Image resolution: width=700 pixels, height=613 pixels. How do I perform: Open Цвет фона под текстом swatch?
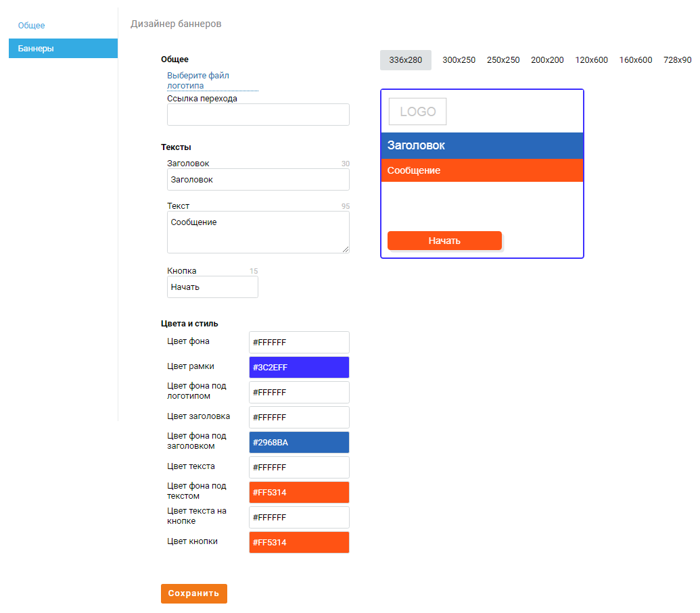point(299,492)
